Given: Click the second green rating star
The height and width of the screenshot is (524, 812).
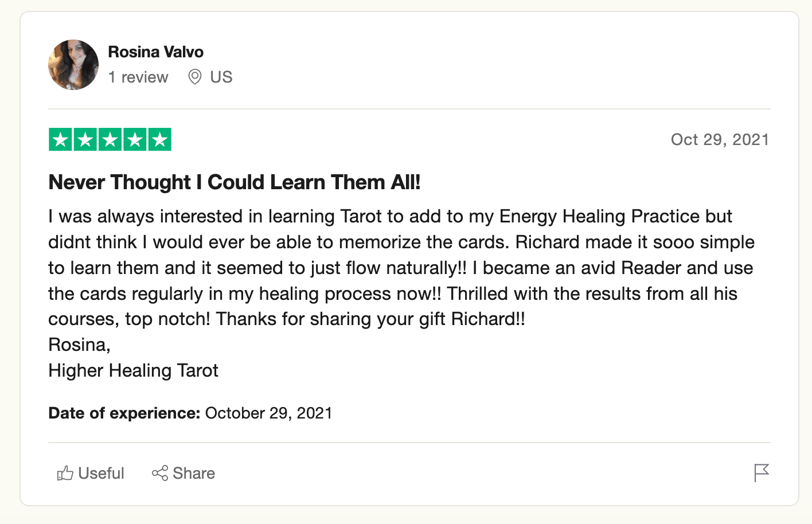Looking at the screenshot, I should 85,139.
